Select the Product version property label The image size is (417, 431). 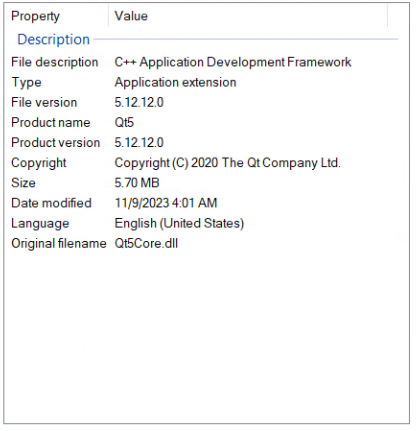click(56, 142)
